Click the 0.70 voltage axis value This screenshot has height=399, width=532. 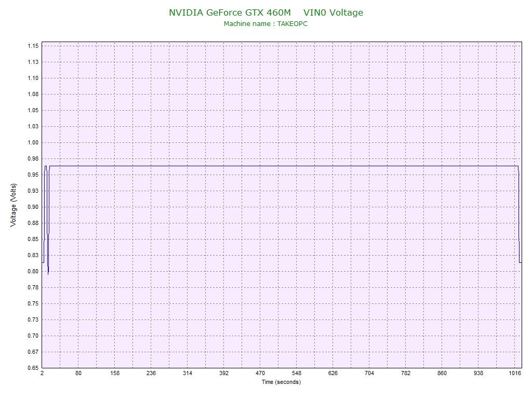click(x=33, y=336)
